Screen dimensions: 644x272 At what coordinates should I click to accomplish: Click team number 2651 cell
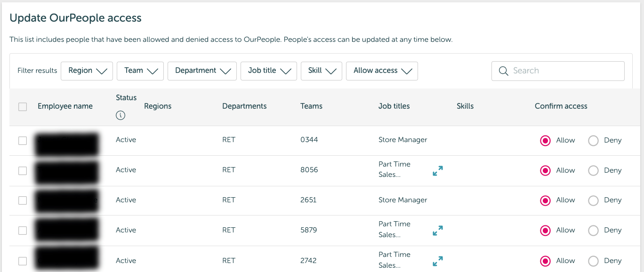click(x=308, y=200)
